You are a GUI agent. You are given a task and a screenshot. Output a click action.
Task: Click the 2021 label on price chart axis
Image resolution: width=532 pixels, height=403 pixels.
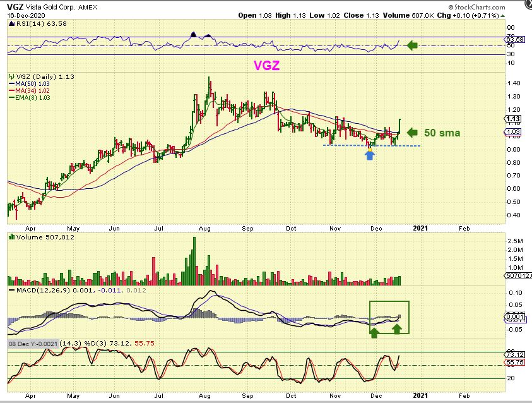[420, 228]
